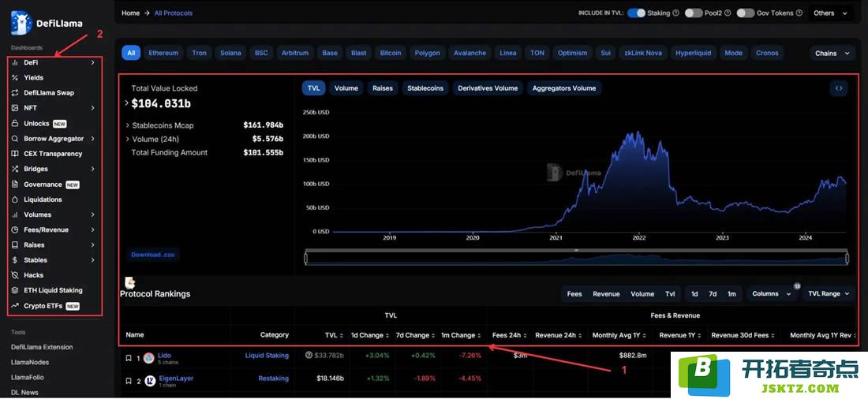Image resolution: width=868 pixels, height=399 pixels.
Task: Click the Lido protocol logo
Action: (x=149, y=358)
